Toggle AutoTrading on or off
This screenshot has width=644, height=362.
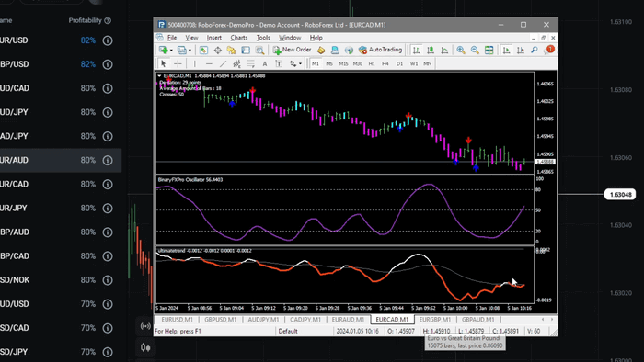click(380, 50)
